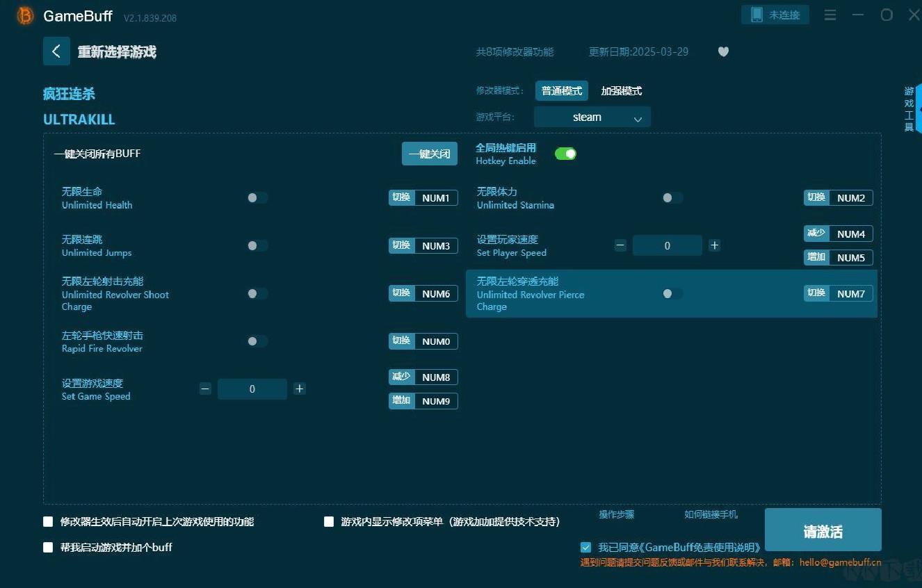Click the Set Game Speed value field
Image resolution: width=922 pixels, height=588 pixels.
pyautogui.click(x=252, y=389)
